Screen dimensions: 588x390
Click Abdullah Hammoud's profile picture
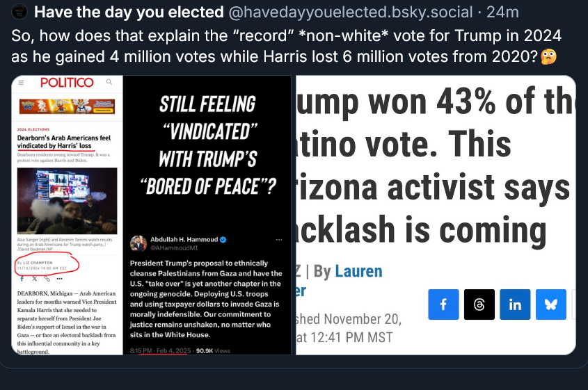pyautogui.click(x=138, y=243)
